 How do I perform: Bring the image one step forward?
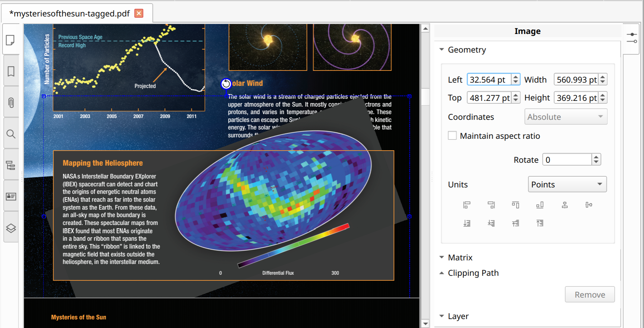(x=516, y=223)
